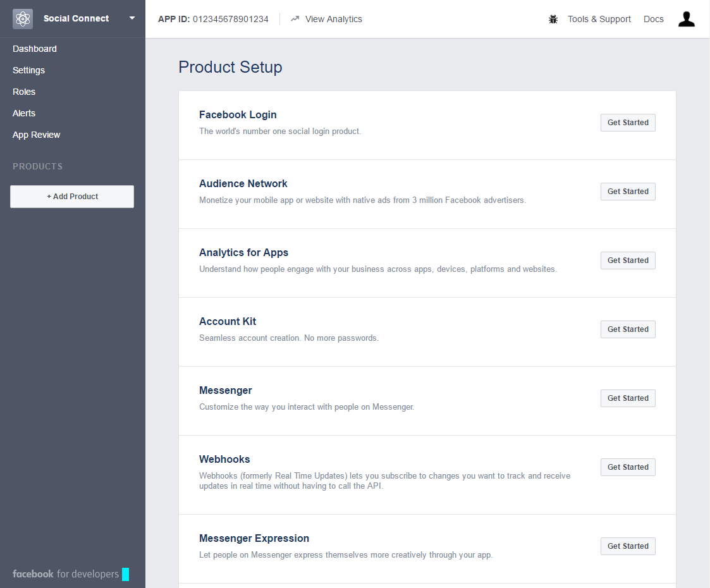Click 'The world's number one social login' text

point(280,132)
